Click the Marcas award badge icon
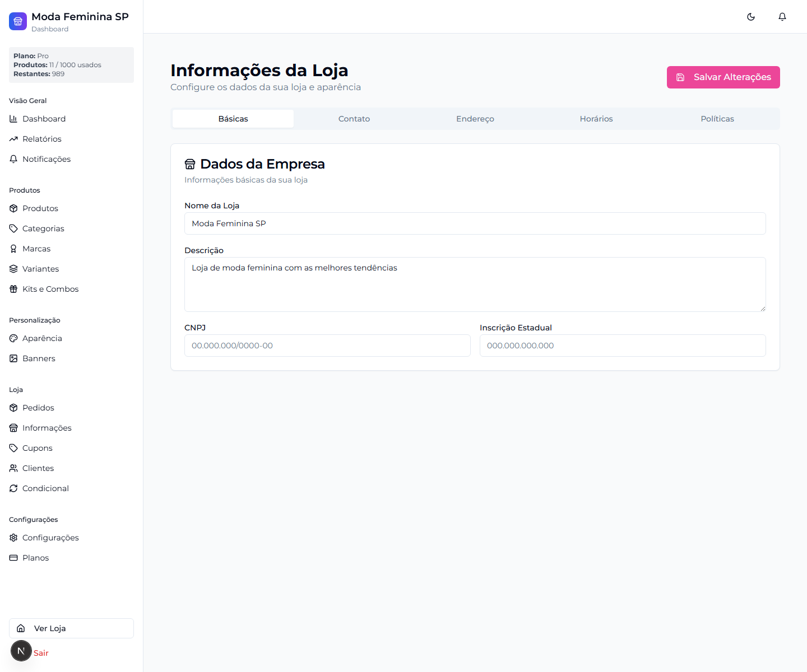807x672 pixels. [13, 249]
